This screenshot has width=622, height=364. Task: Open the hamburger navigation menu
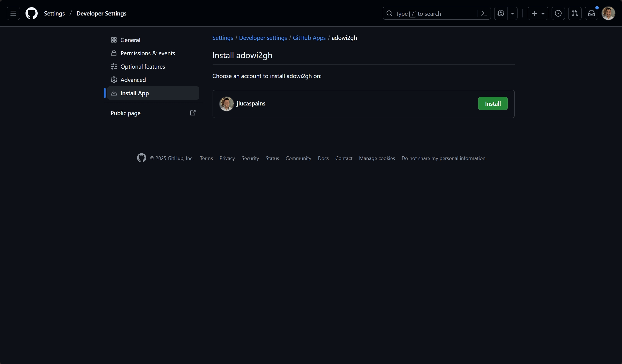(x=13, y=13)
